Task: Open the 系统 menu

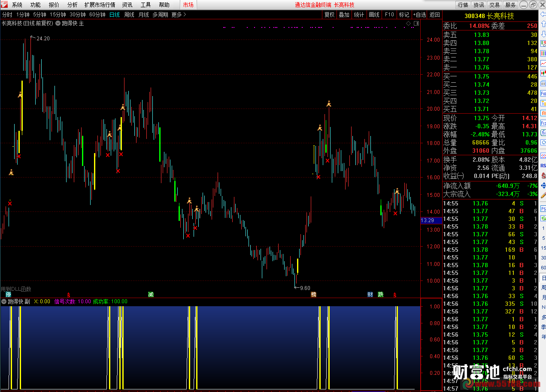Action: 17,5
